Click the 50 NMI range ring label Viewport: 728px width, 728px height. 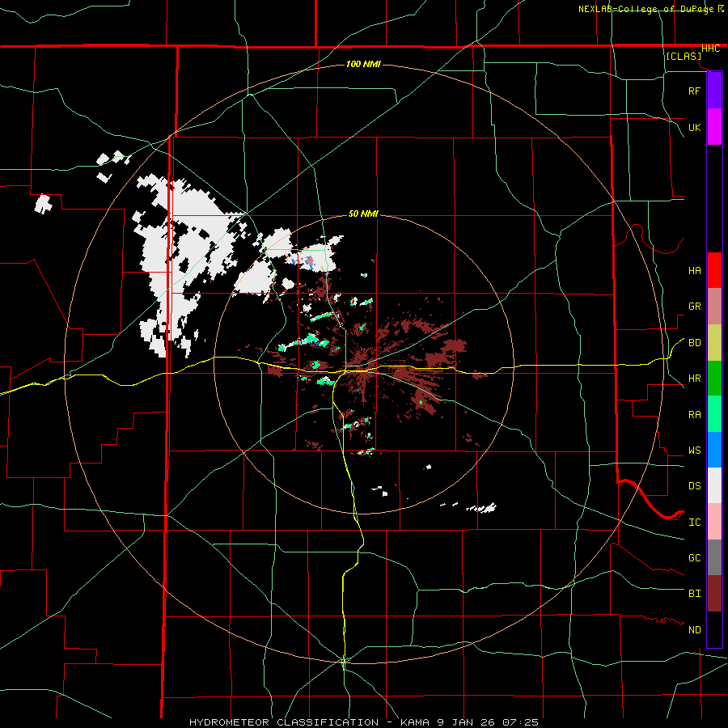tap(363, 214)
